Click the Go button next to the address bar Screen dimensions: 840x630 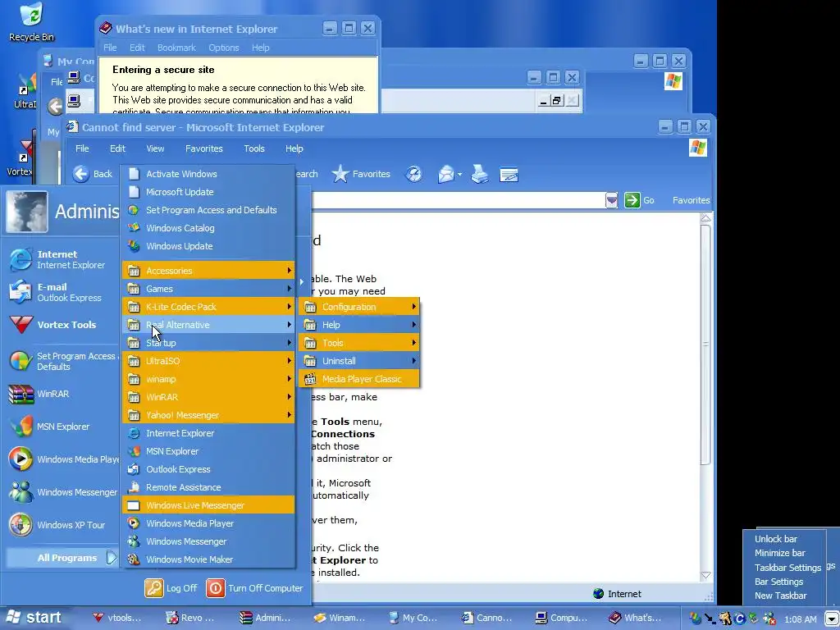[x=640, y=200]
